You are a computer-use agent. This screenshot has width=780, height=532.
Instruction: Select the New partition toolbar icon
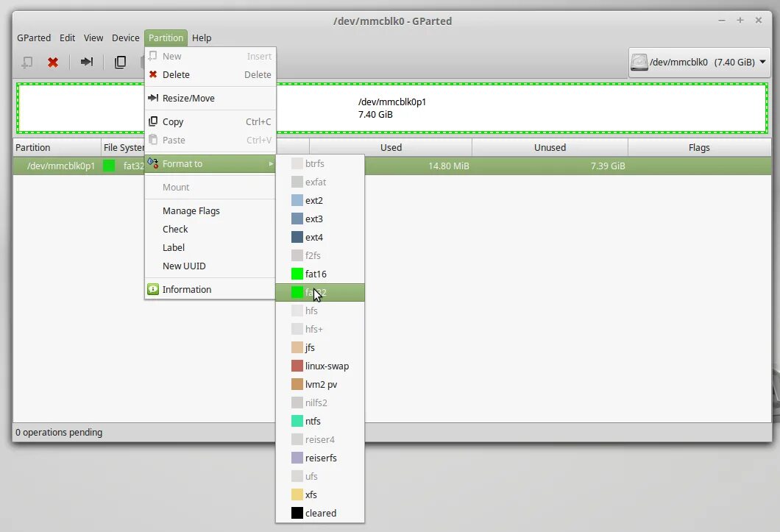(x=26, y=63)
